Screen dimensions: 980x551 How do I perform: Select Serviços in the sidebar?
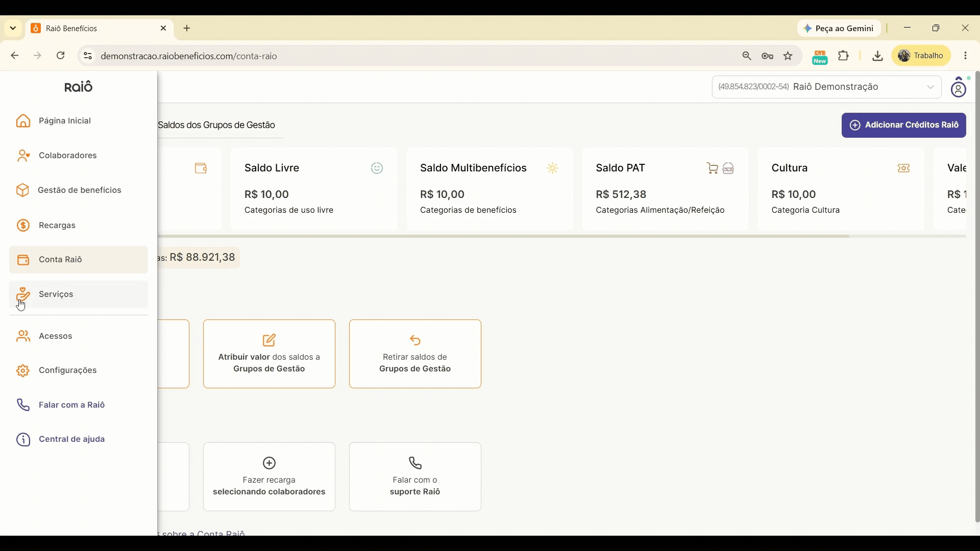click(x=79, y=295)
